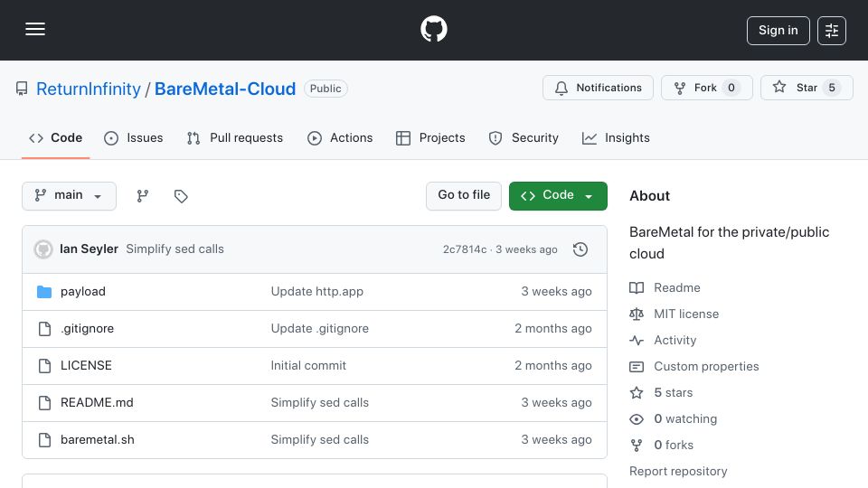Open the appearance settings icon next to Sign in
Image resolution: width=868 pixels, height=488 pixels.
(x=832, y=31)
